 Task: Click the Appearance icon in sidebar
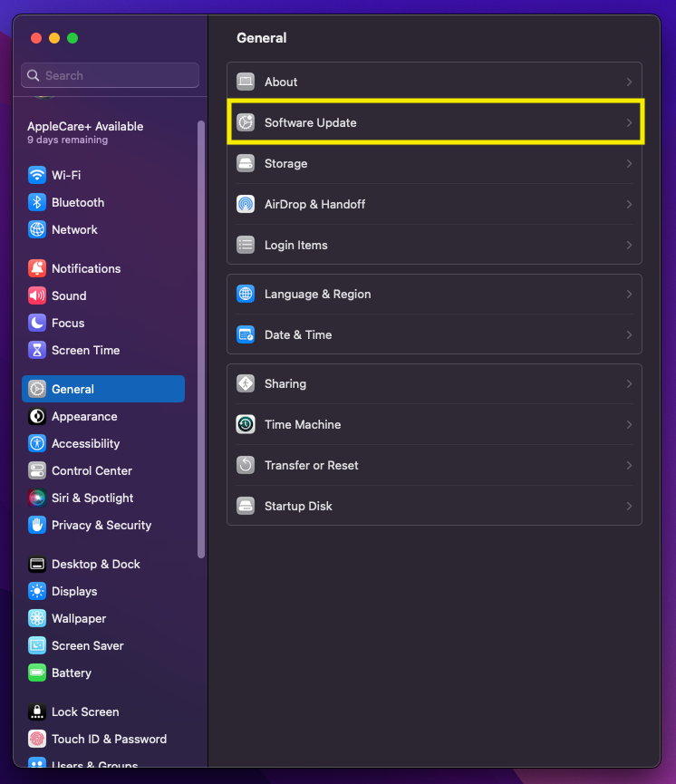[x=37, y=417]
